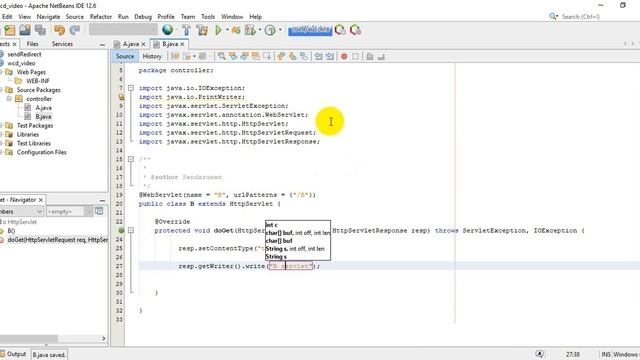Build Project with the hammer icon
This screenshot has width=640, height=360.
point(186,30)
